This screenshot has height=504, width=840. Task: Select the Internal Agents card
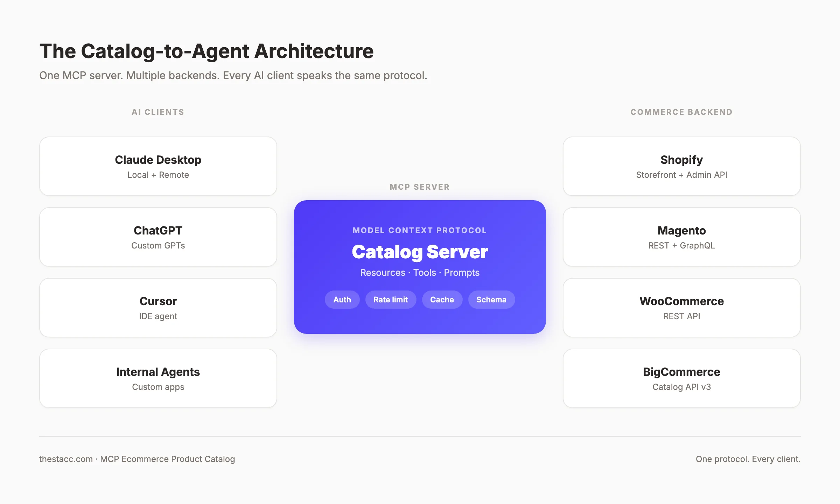(158, 378)
